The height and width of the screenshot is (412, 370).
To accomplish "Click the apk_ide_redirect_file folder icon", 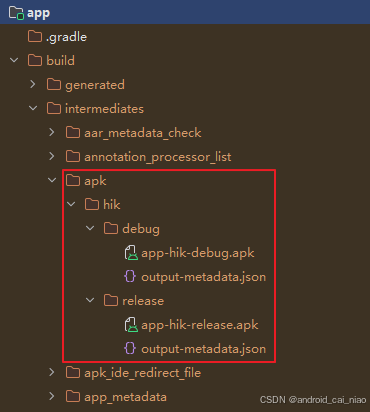I will click(x=73, y=373).
